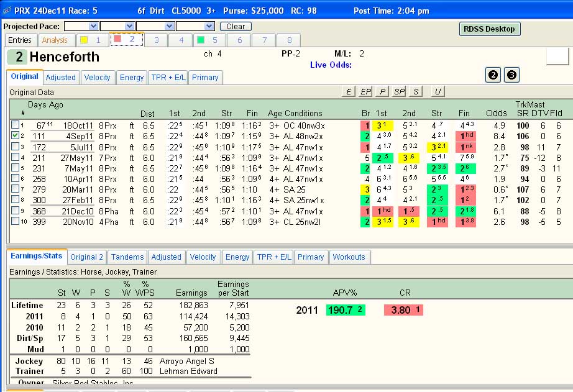Screen dimensions: 573x392
Task: Select the P pace filter button
Action: [382, 92]
